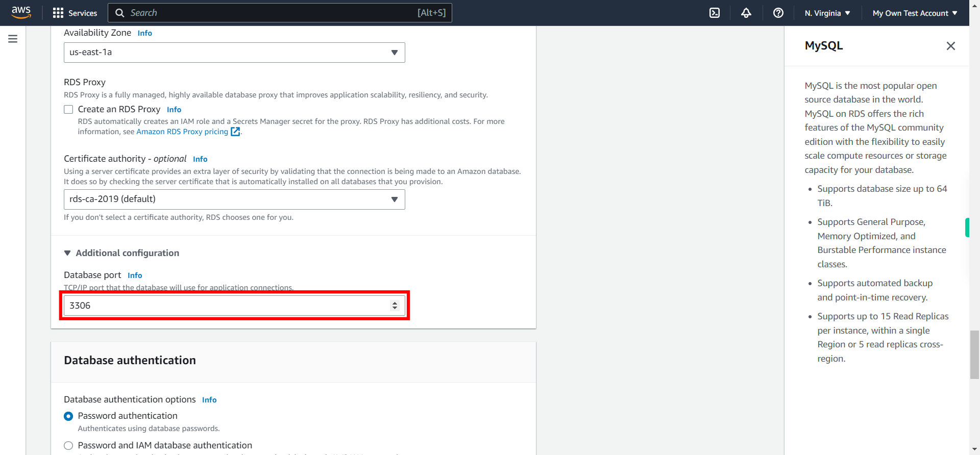This screenshot has width=980, height=455.
Task: Click the page vertical scrollbar thumb
Action: pyautogui.click(x=974, y=355)
